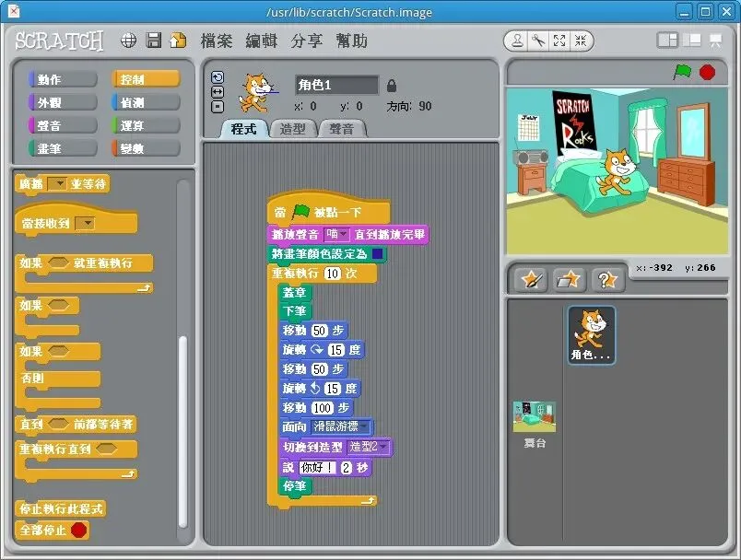Open the 編輯 menu
The height and width of the screenshot is (560, 741).
click(x=262, y=41)
